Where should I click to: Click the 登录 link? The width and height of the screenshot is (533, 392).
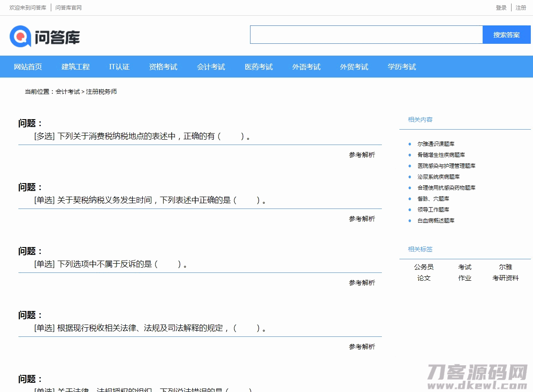pyautogui.click(x=501, y=8)
